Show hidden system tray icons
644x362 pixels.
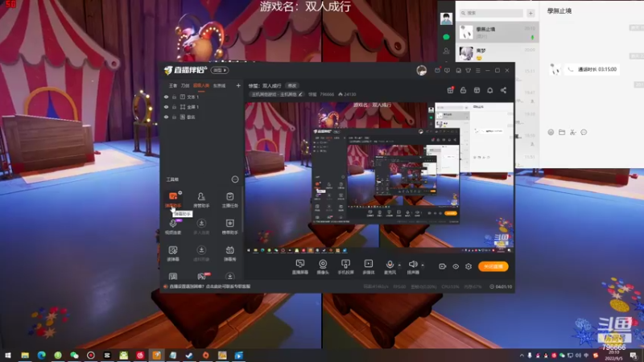click(x=522, y=356)
